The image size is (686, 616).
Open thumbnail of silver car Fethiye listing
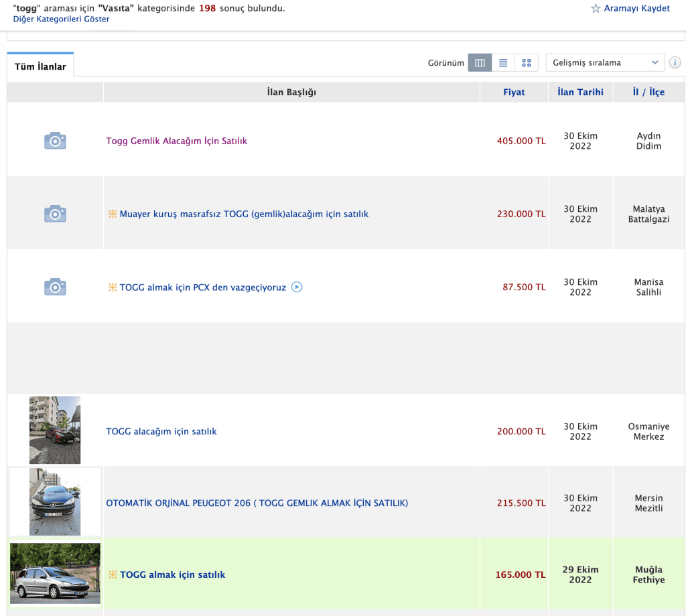[x=55, y=574]
